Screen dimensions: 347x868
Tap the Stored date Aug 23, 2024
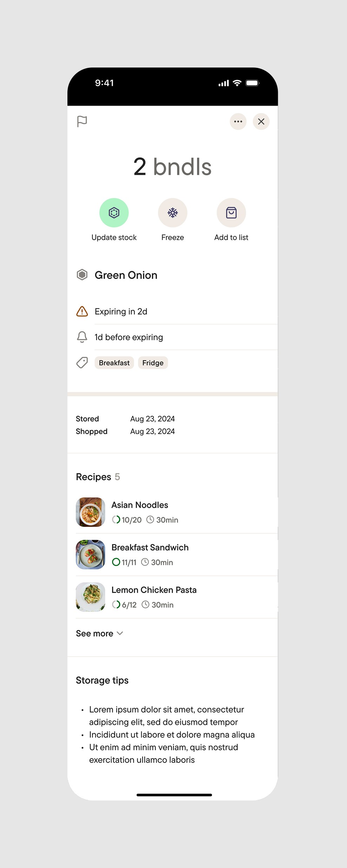[x=152, y=419]
